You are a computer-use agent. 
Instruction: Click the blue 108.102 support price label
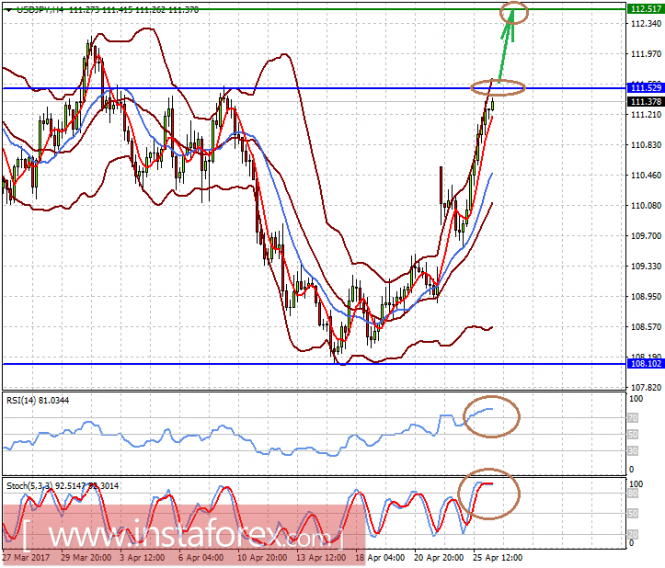tap(645, 364)
